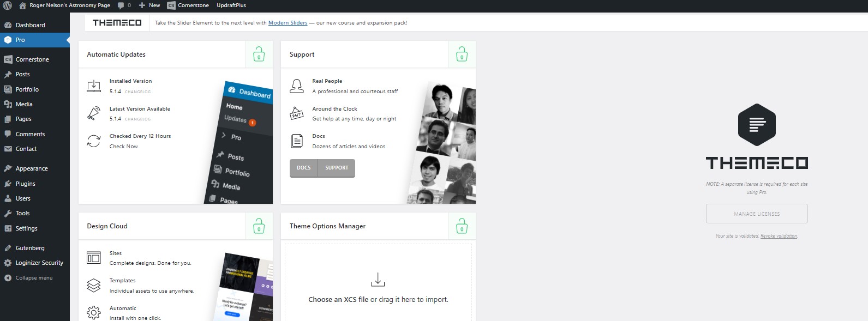Click the Automatic gear icon in Design Cloud
This screenshot has width=868, height=321.
click(x=94, y=313)
